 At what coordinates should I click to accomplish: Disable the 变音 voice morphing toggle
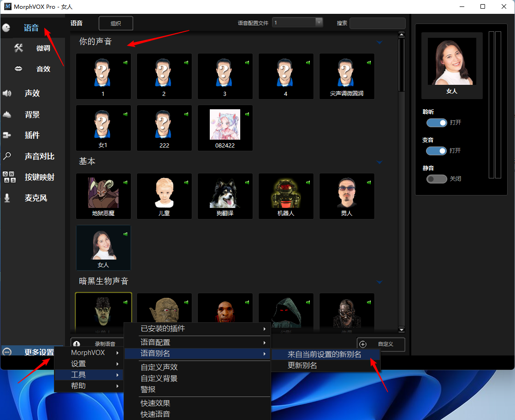436,151
